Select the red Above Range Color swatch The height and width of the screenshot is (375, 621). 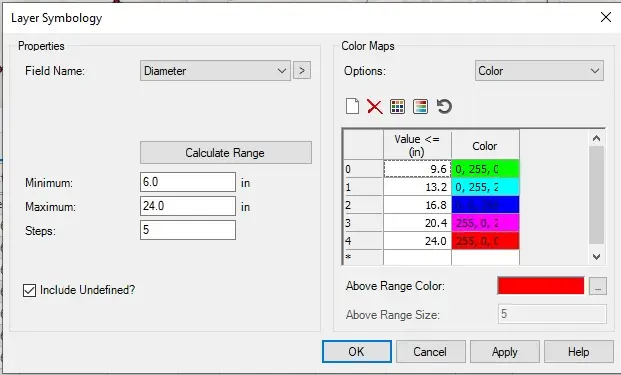[x=541, y=286]
